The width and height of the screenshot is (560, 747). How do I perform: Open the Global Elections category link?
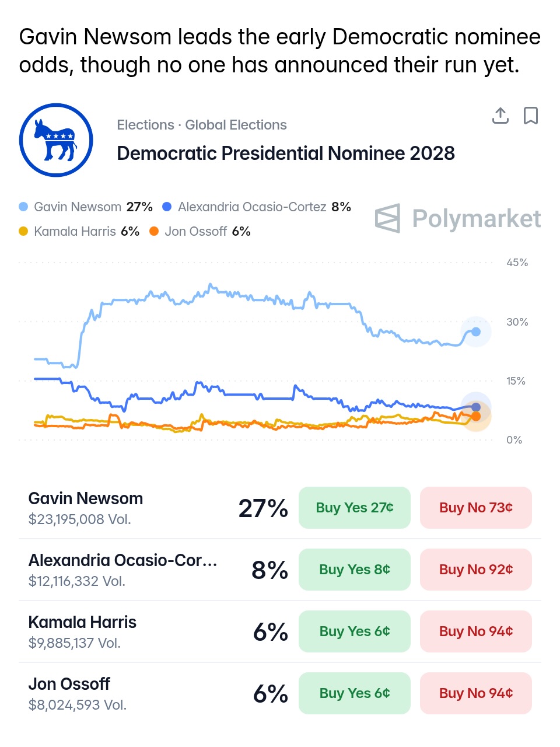pyautogui.click(x=236, y=125)
